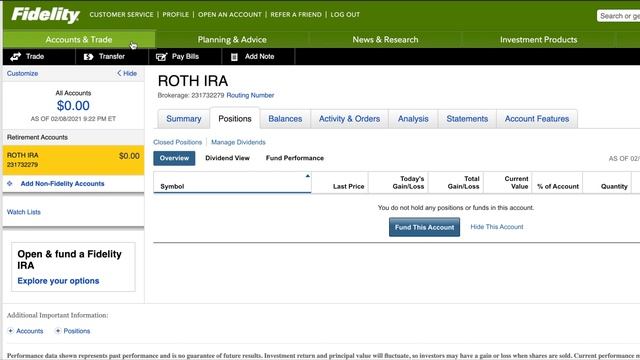The image size is (640, 360).
Task: Switch to Dividend View
Action: (x=227, y=158)
